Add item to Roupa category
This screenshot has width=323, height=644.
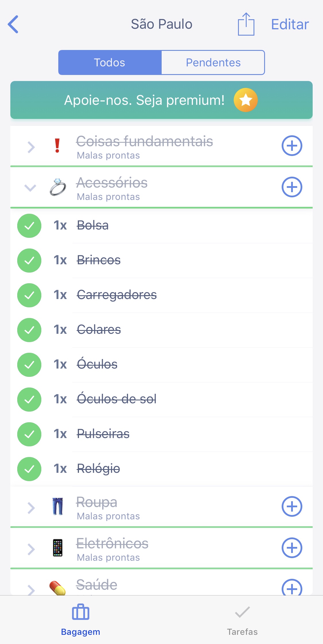292,506
